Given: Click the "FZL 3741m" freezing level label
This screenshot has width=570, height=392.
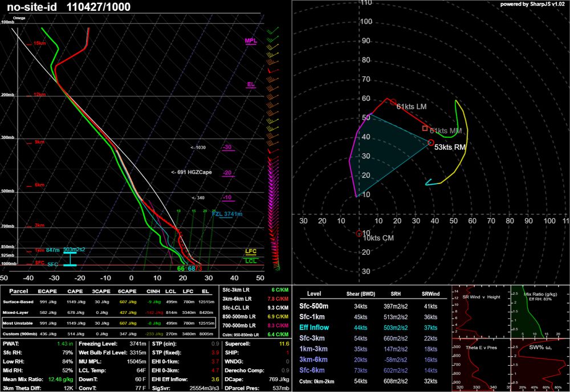Looking at the screenshot, I should click(227, 214).
